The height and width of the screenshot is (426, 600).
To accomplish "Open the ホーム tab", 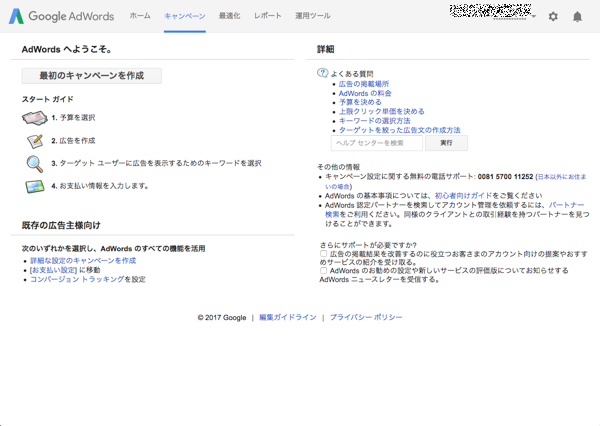I will coord(140,16).
